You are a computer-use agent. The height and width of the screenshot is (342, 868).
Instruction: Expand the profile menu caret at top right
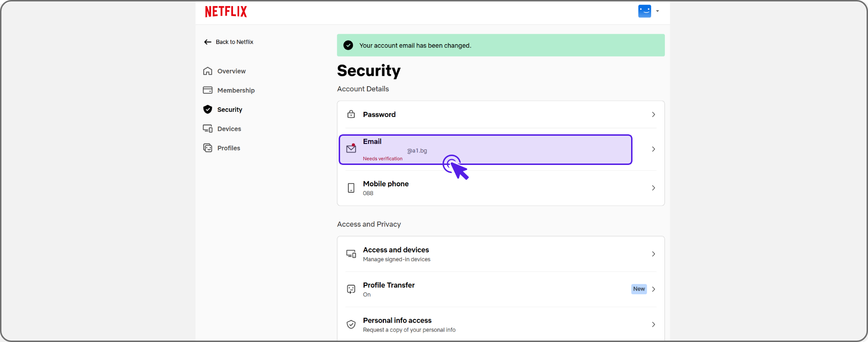(657, 11)
